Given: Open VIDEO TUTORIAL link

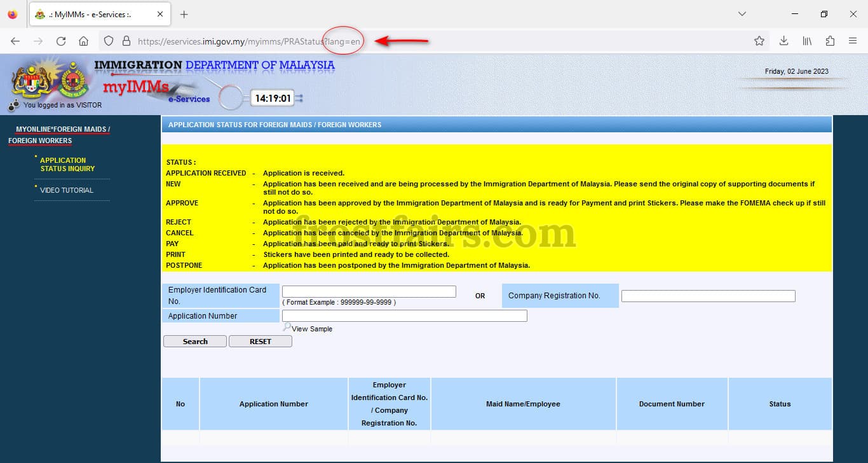Looking at the screenshot, I should click(x=67, y=190).
